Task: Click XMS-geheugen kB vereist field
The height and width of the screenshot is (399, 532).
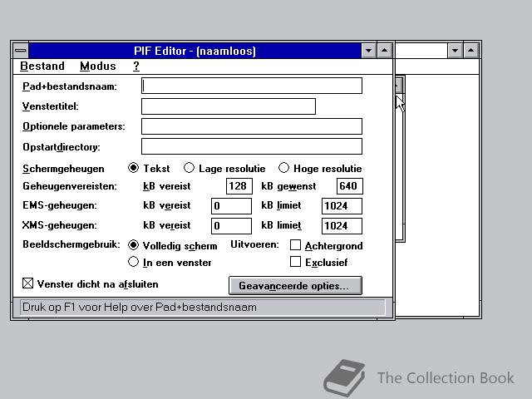Action: (x=231, y=226)
